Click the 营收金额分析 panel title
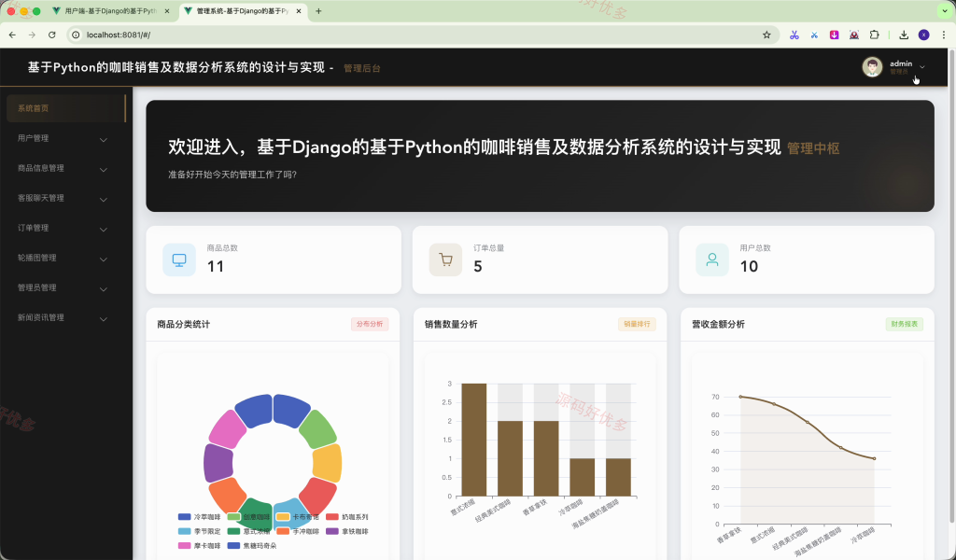This screenshot has width=956, height=560. pos(718,324)
